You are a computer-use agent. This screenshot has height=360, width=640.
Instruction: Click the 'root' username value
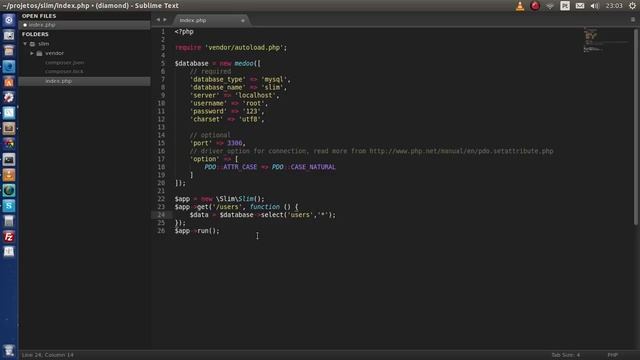253,103
